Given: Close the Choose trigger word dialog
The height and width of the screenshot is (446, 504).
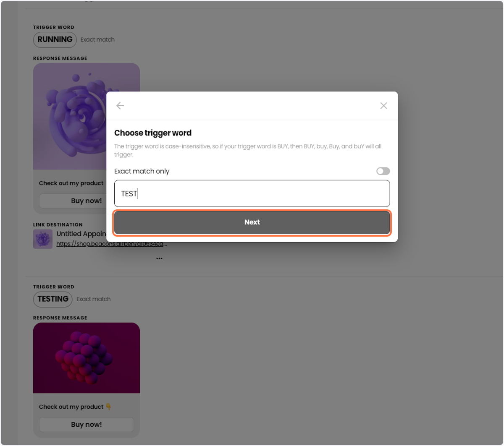Looking at the screenshot, I should [383, 106].
